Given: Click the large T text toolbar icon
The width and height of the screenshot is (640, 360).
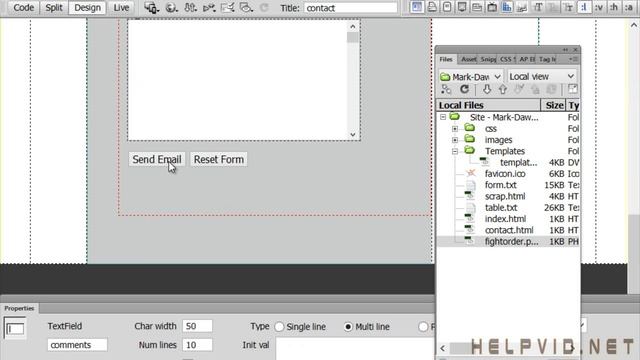Looking at the screenshot, I should pyautogui.click(x=538, y=7).
